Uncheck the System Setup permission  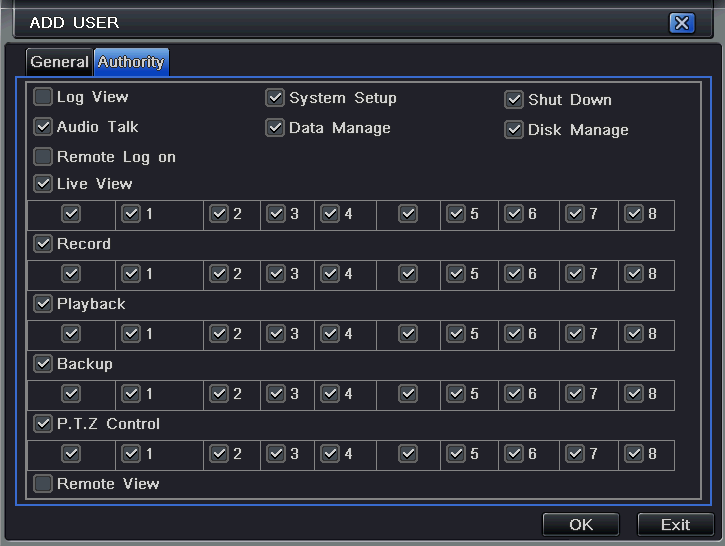(275, 98)
